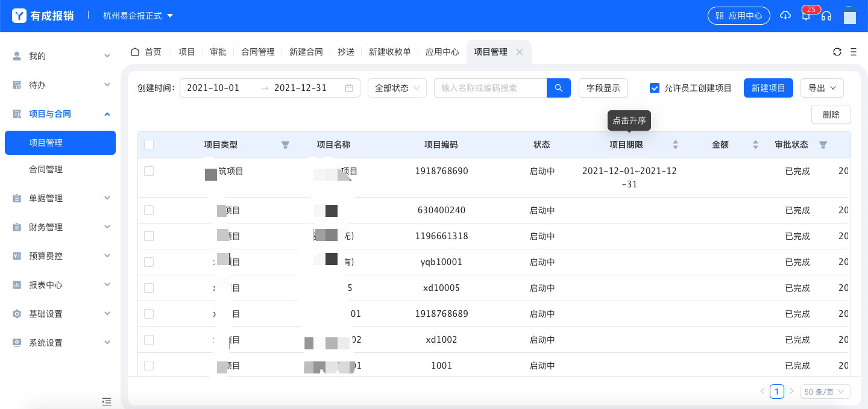Click project code 1001 cell

pyautogui.click(x=441, y=366)
